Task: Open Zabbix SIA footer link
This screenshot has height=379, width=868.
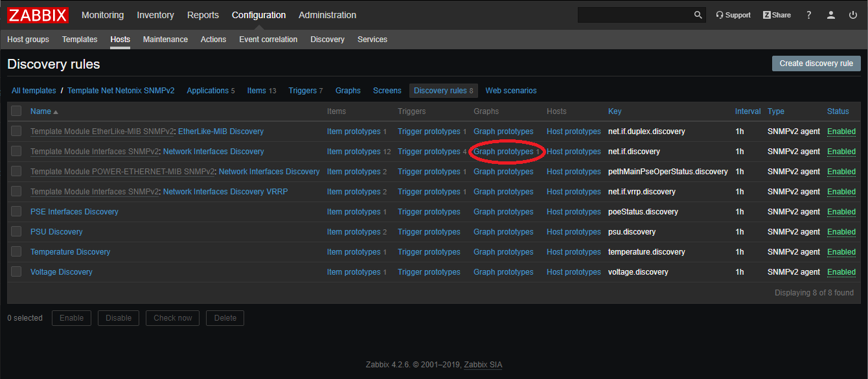Action: (483, 365)
